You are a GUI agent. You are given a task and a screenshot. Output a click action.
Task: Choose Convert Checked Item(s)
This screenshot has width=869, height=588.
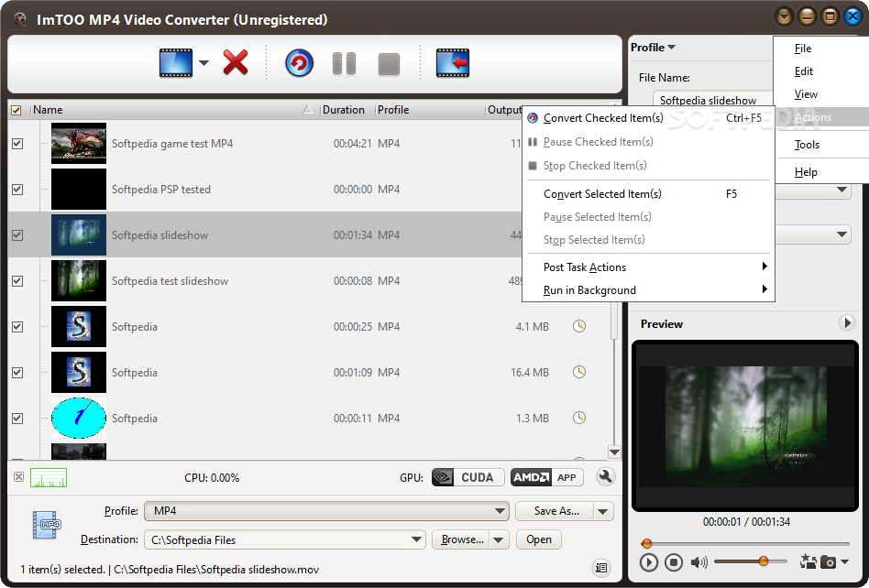click(648, 118)
